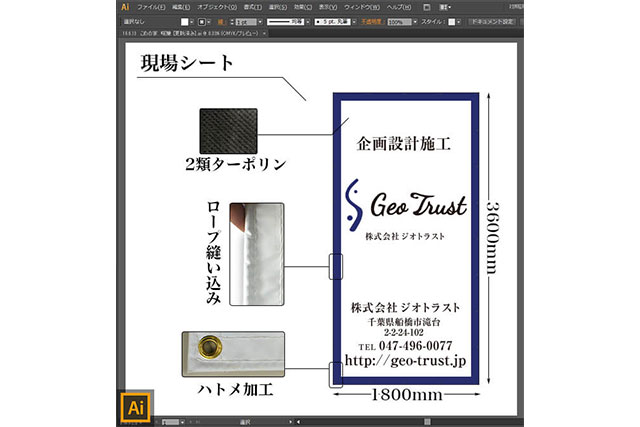Viewport: 640px width, 427px height.
Task: Open the opacity value dropdown arrow
Action: tap(415, 22)
